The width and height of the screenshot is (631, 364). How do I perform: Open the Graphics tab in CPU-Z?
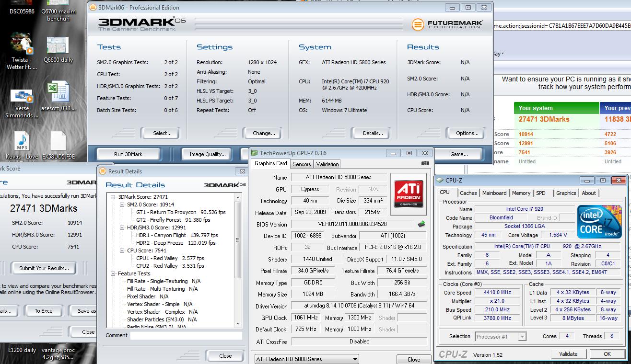[566, 193]
